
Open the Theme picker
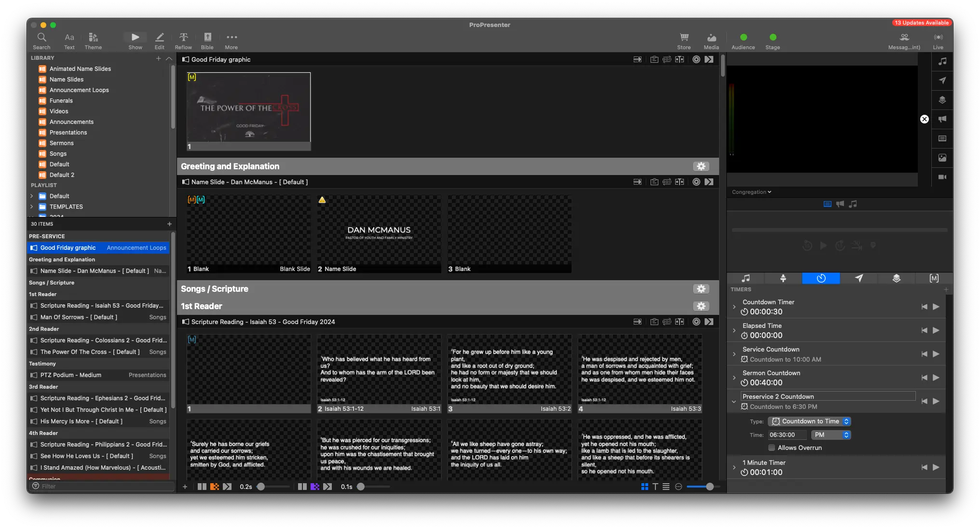click(x=93, y=41)
